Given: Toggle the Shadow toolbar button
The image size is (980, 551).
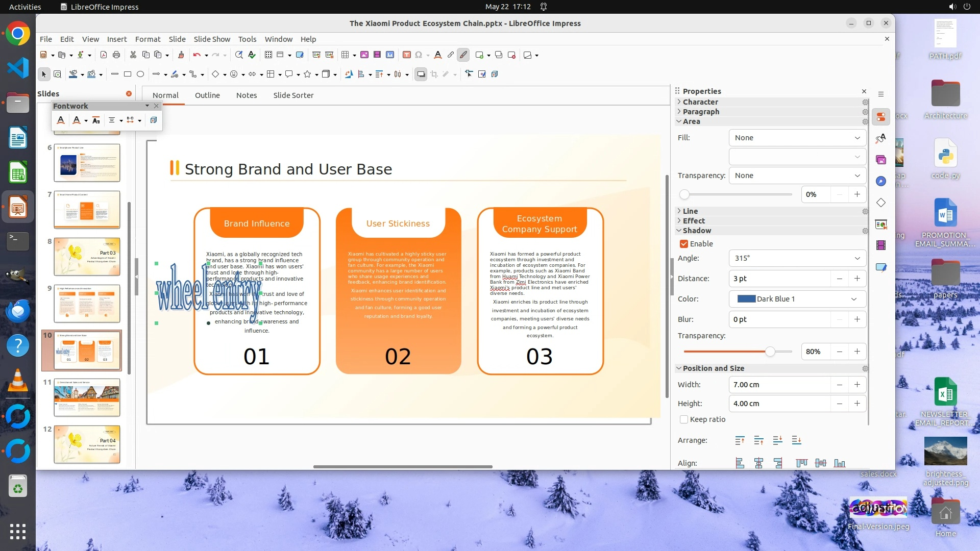Looking at the screenshot, I should pos(421,74).
